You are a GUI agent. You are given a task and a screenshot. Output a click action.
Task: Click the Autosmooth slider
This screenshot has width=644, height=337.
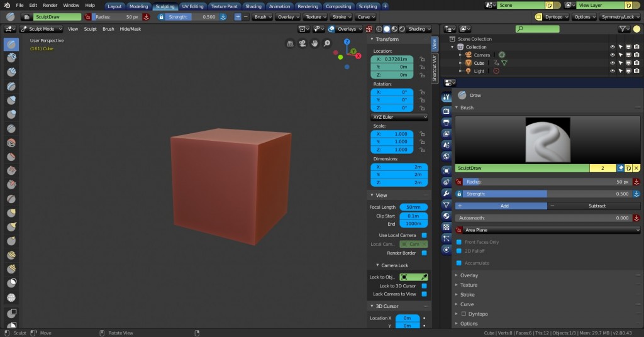[x=543, y=218]
